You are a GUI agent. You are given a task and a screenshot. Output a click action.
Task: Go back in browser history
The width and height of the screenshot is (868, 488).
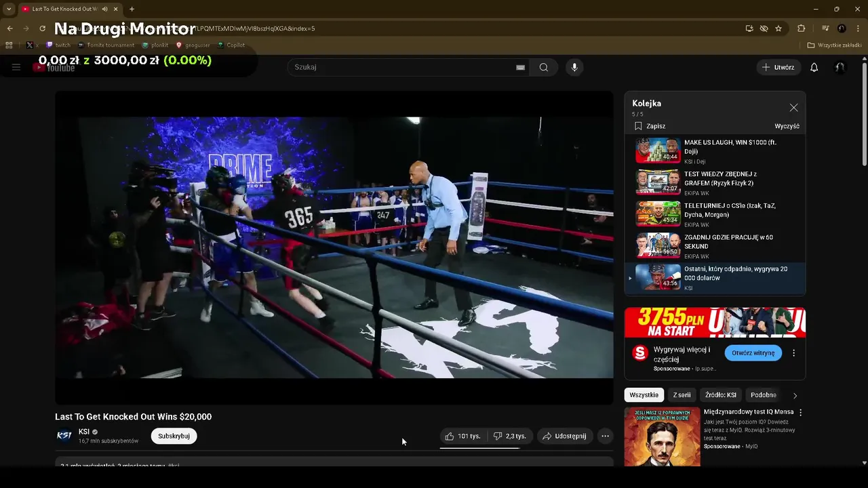(9, 28)
